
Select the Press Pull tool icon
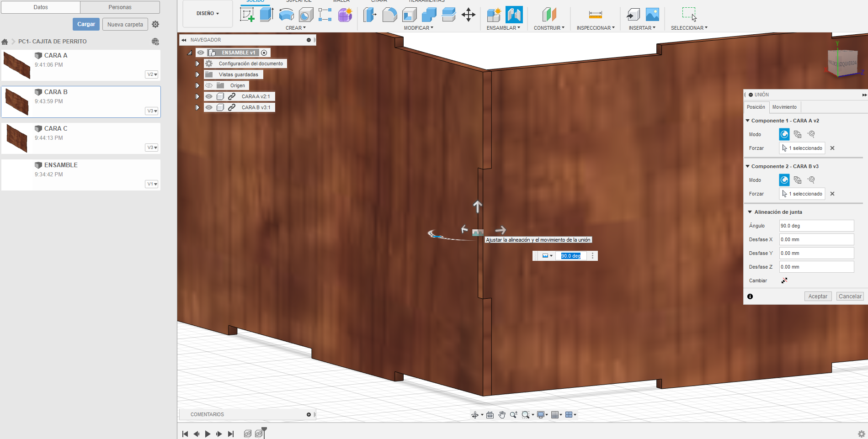pos(370,15)
